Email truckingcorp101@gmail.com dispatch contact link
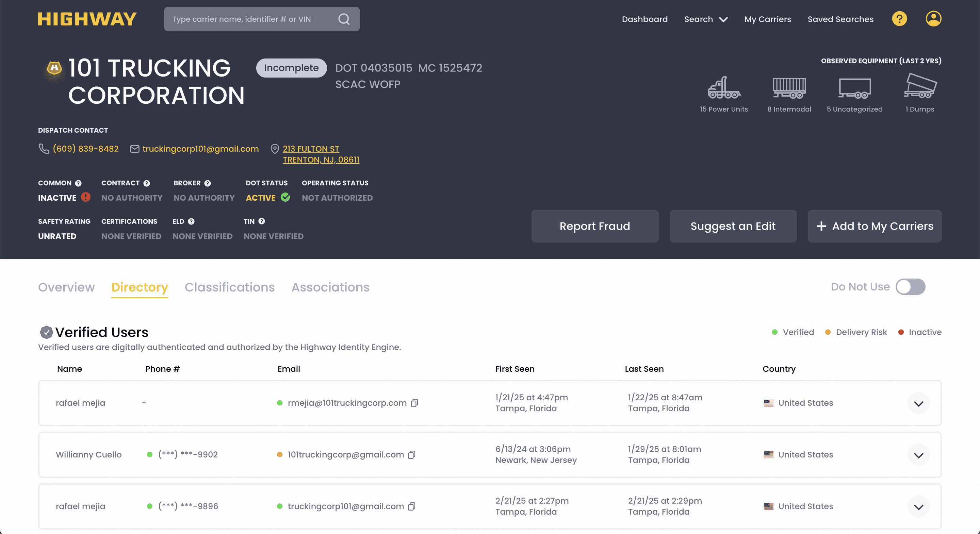The height and width of the screenshot is (534, 980). (200, 149)
